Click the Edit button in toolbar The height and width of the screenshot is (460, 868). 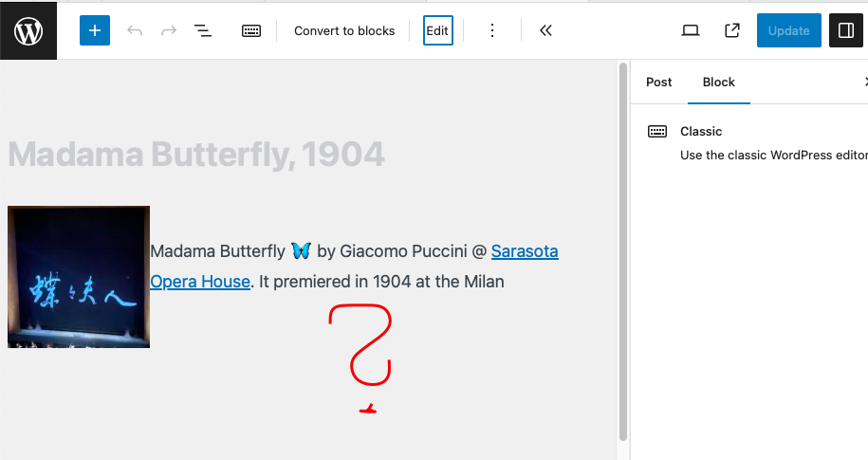pos(437,30)
